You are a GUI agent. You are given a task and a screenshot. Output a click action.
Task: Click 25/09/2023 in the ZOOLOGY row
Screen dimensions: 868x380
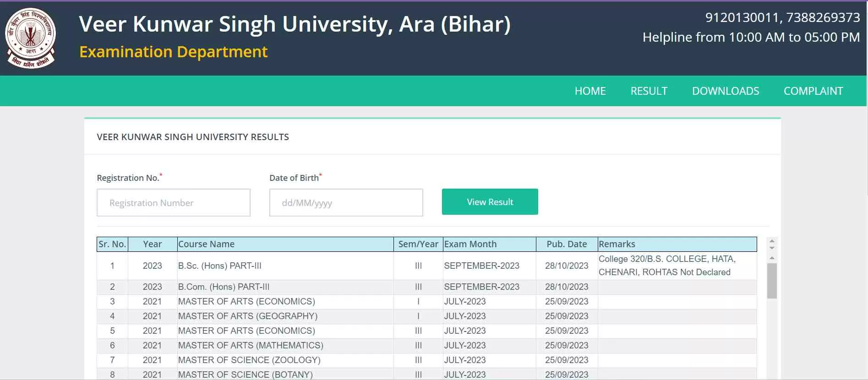click(567, 360)
